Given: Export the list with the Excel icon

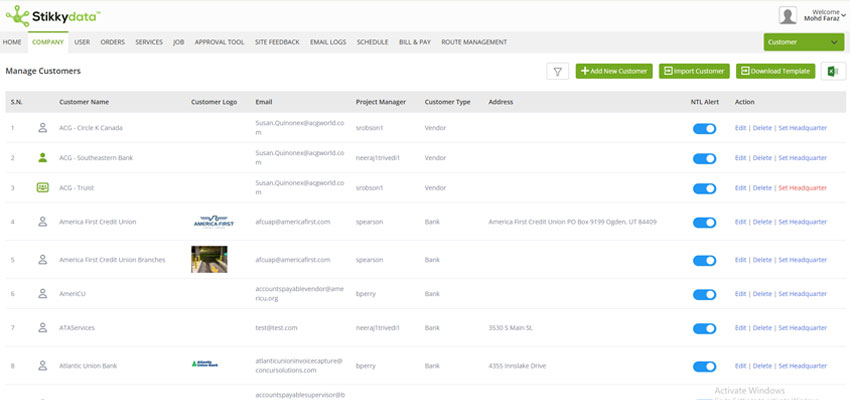Looking at the screenshot, I should point(833,71).
